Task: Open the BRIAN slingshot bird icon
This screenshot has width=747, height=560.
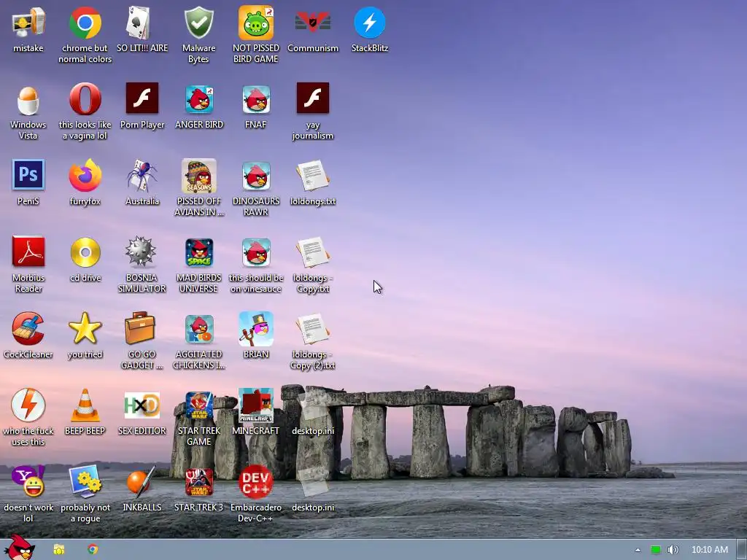Action: point(256,336)
